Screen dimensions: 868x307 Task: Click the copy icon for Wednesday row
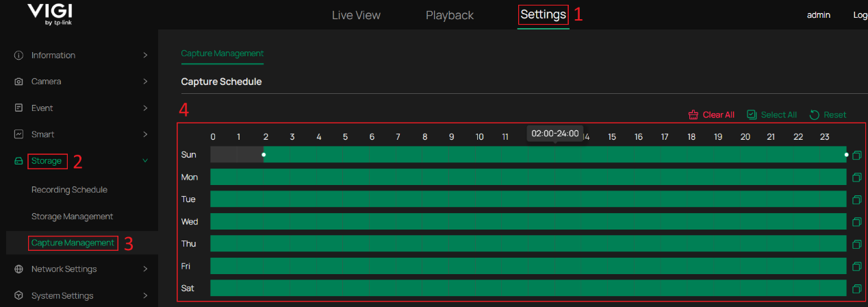(x=856, y=222)
